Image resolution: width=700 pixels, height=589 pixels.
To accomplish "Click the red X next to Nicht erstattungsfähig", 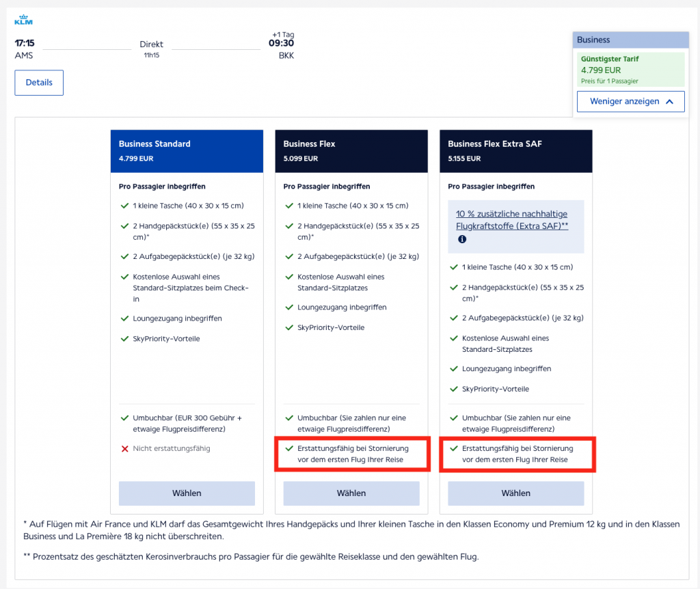I will 125,448.
